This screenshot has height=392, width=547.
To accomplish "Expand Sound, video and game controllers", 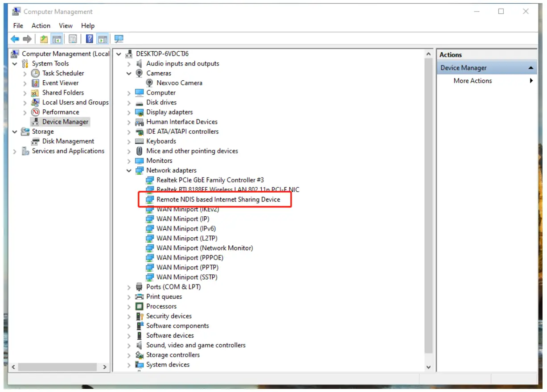I will click(129, 346).
